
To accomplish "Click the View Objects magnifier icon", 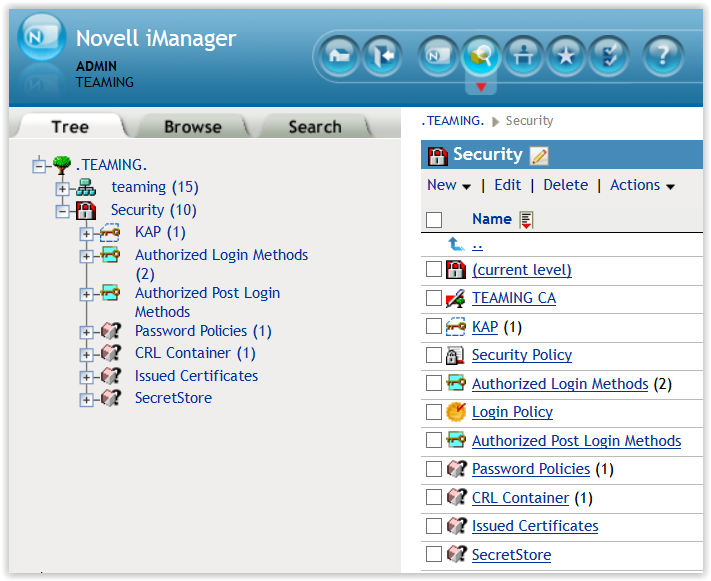I will click(481, 56).
